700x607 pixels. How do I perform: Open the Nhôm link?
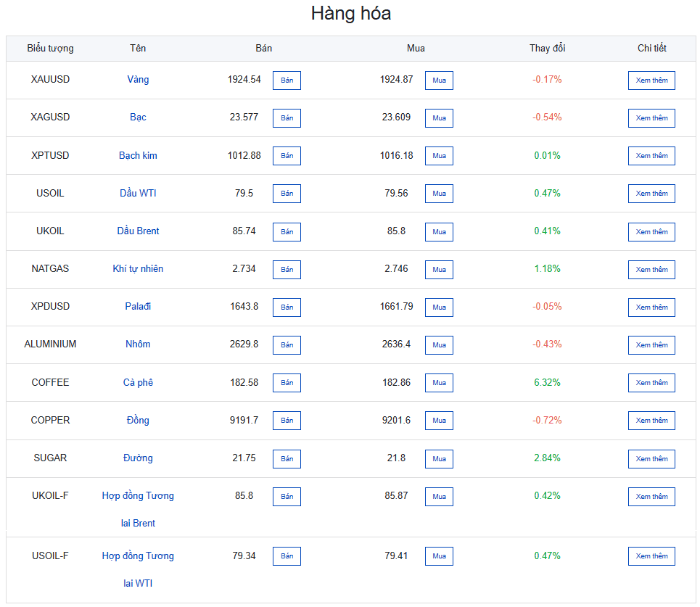(138, 344)
